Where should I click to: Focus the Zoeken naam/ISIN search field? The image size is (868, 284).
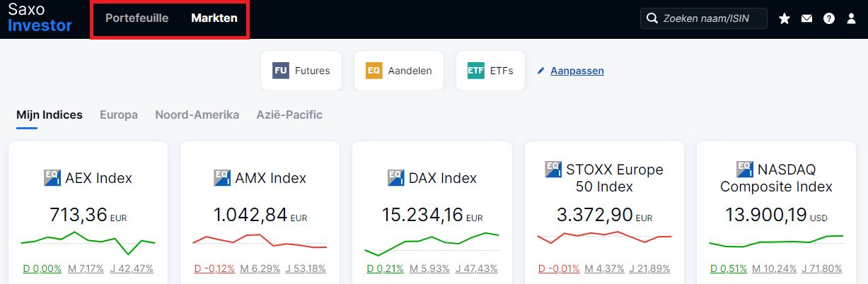pos(704,18)
